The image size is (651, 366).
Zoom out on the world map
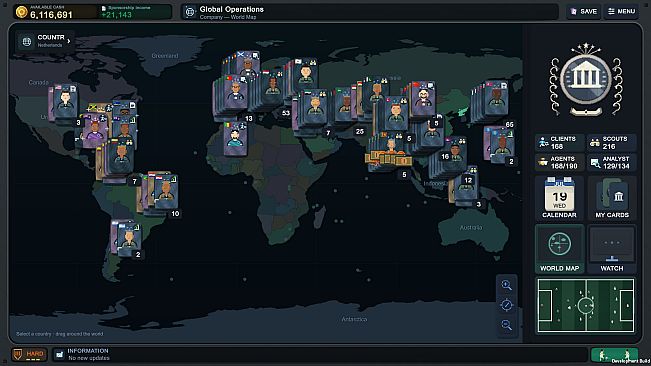[507, 325]
